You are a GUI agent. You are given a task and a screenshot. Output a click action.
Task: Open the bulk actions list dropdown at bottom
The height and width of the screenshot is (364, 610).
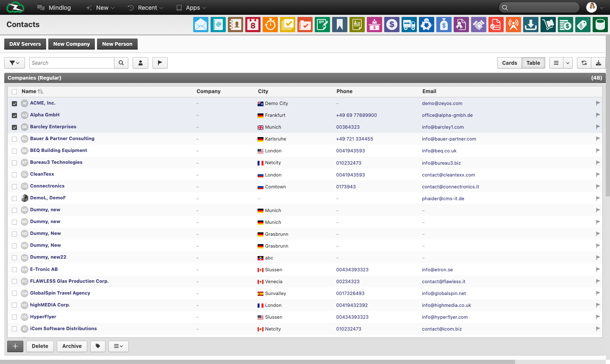(x=119, y=346)
